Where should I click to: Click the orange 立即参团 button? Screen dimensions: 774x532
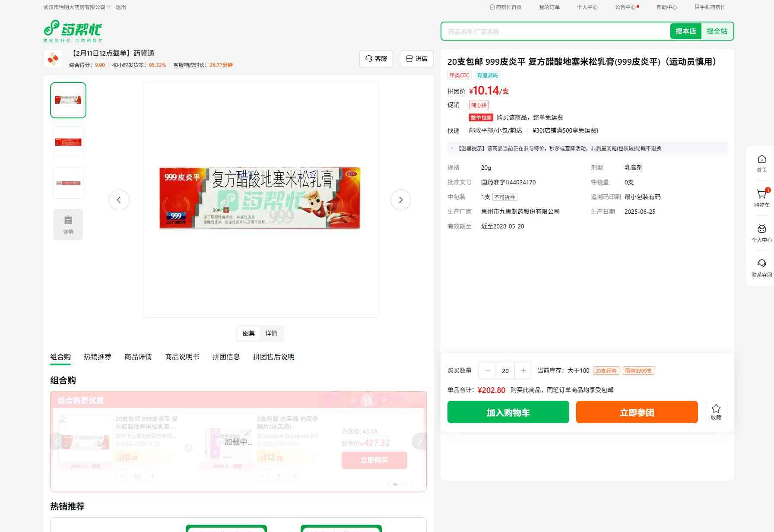coord(637,412)
